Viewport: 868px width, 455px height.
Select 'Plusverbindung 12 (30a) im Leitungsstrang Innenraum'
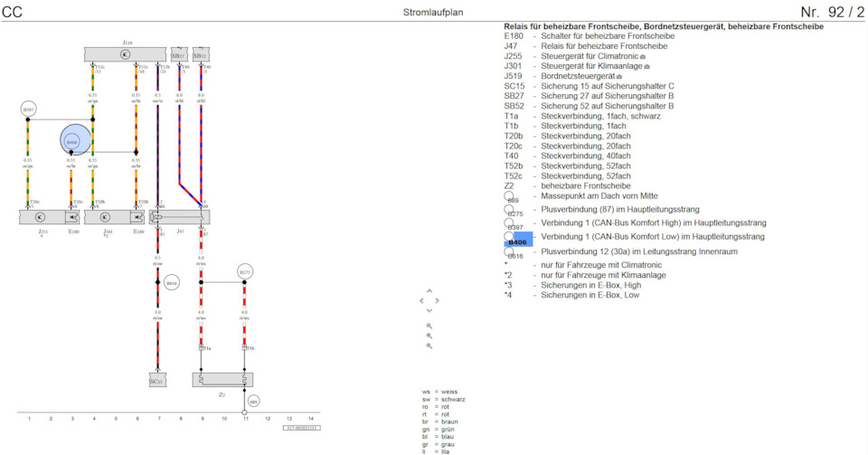coord(639,251)
